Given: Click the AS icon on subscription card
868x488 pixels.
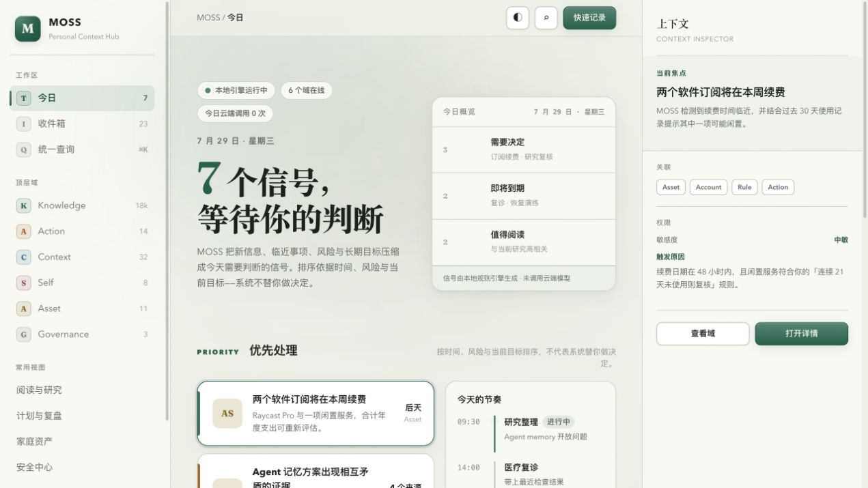Looking at the screenshot, I should coord(227,414).
